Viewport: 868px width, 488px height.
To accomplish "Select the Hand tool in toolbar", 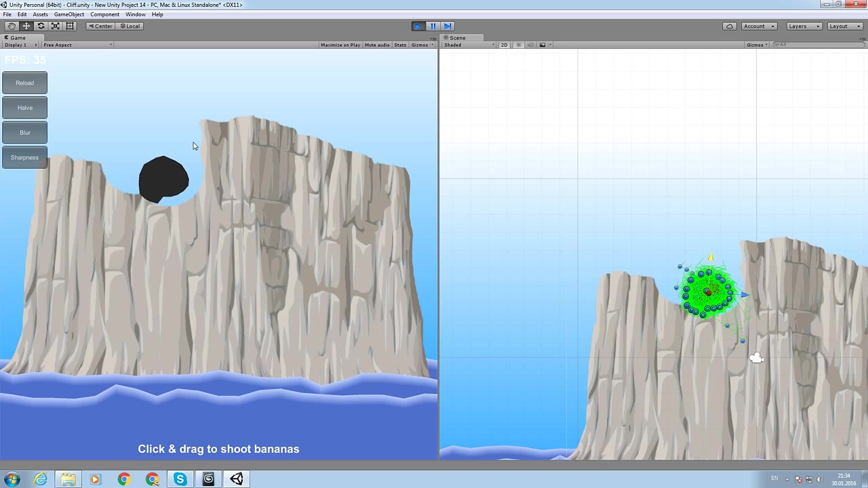I will pos(12,26).
